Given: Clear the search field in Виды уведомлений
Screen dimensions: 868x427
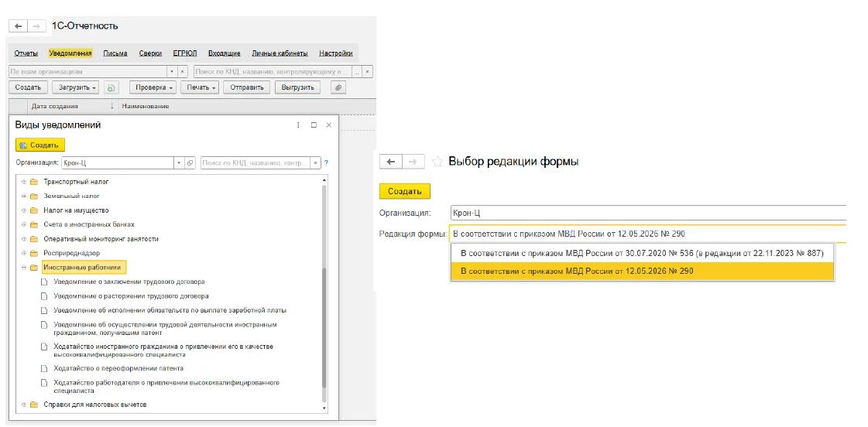Looking at the screenshot, I should tap(316, 162).
